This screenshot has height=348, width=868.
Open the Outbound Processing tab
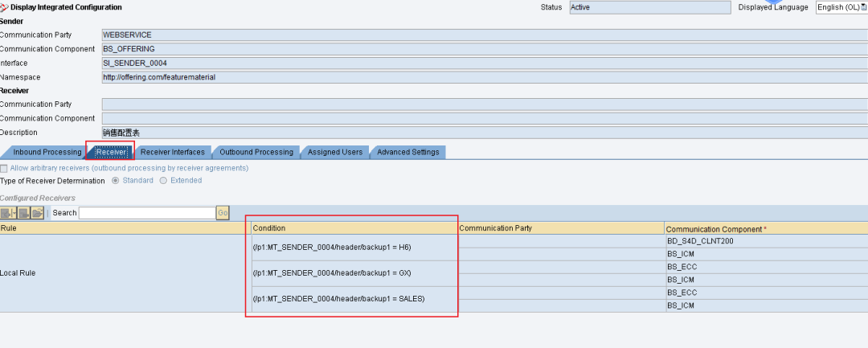coord(256,152)
